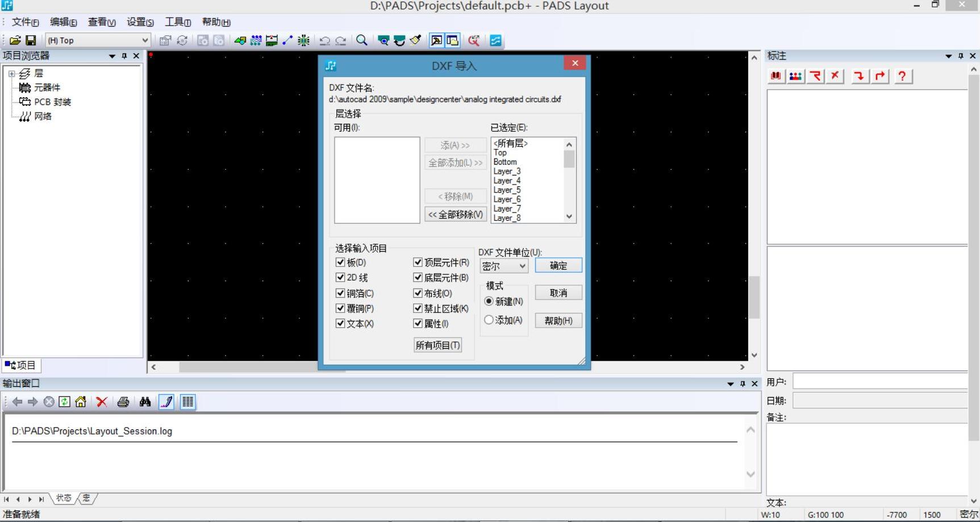Click the printer icon in the output window
Image resolution: width=980 pixels, height=522 pixels.
coord(123,402)
